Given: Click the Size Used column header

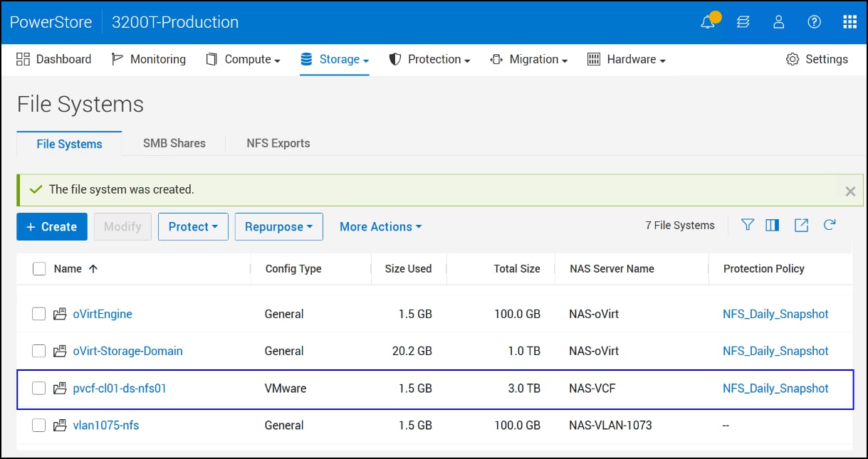Looking at the screenshot, I should click(x=408, y=268).
